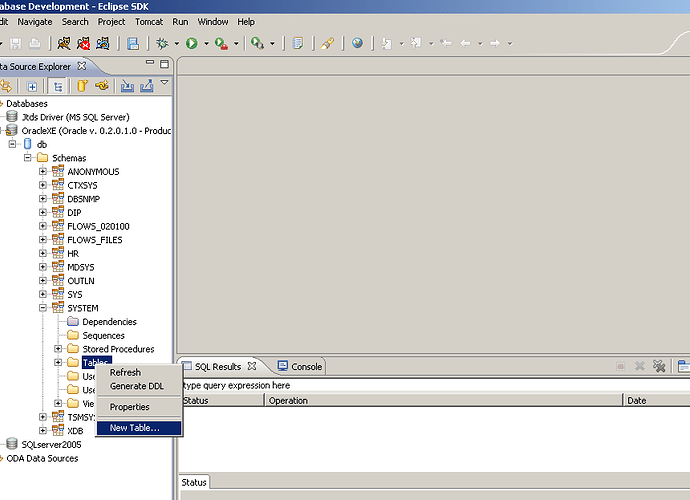Open the Search menu
690x500 pixels.
(75, 22)
